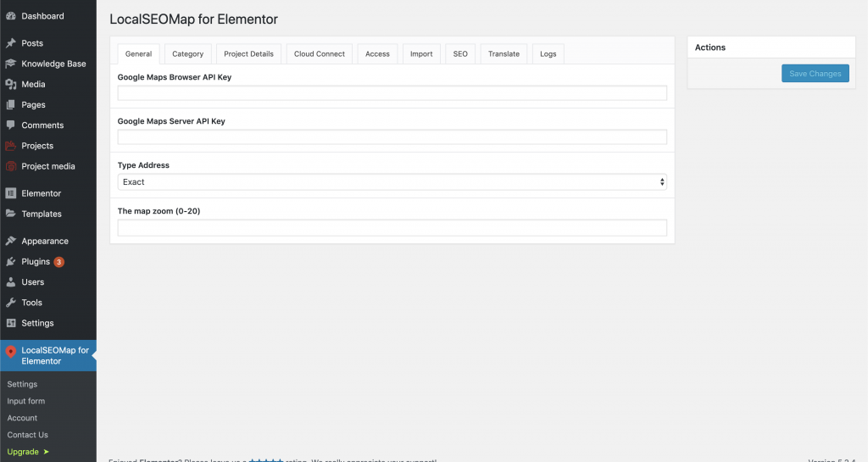Click the Appearance paintbrush icon
This screenshot has width=868, height=462.
click(11, 242)
